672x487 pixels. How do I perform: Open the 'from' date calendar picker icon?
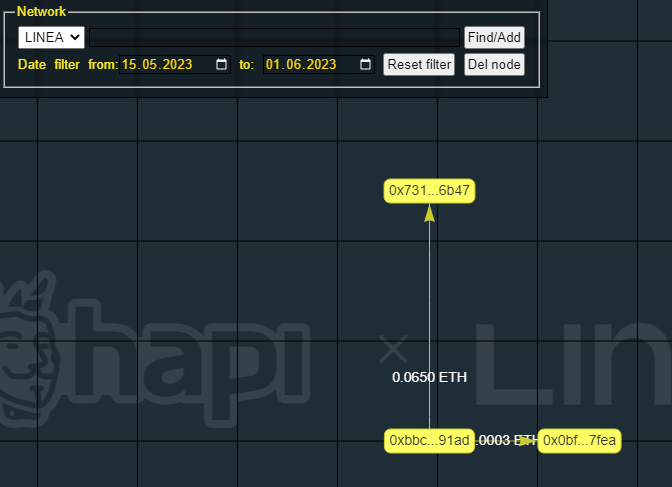pyautogui.click(x=221, y=64)
